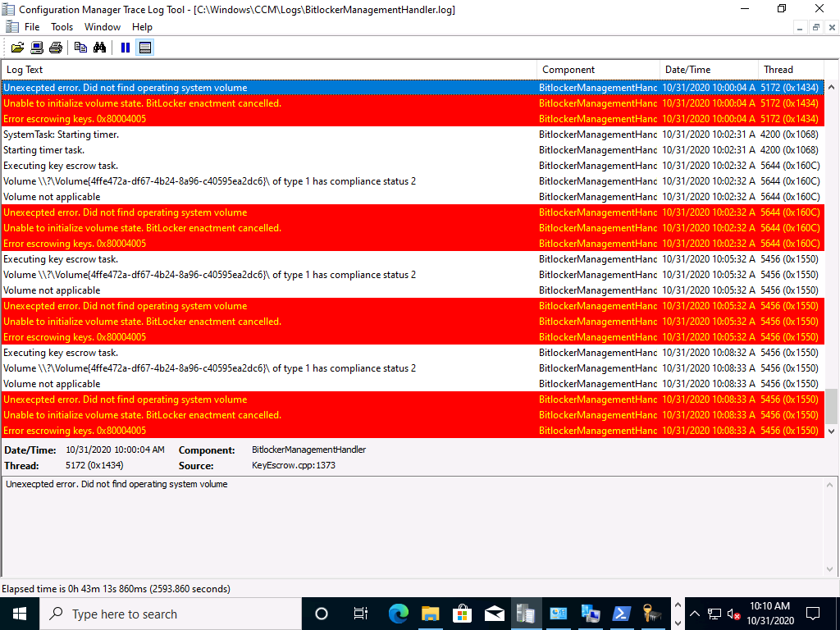840x630 pixels.
Task: Select 'Executing key escrow task.' row at 10:08:32
Action: pyautogui.click(x=413, y=353)
